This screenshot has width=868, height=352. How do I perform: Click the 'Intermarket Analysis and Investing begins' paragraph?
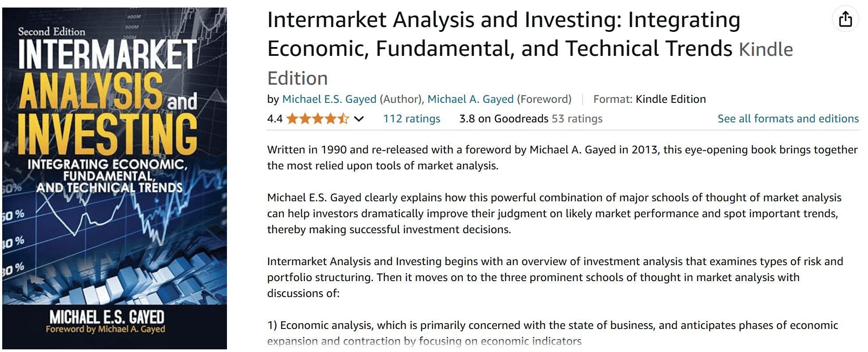[555, 277]
